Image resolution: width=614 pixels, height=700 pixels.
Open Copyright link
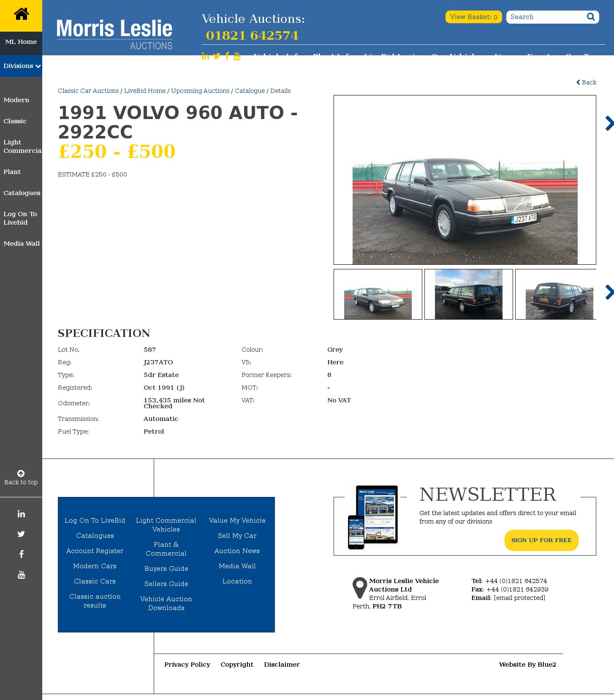[237, 665]
